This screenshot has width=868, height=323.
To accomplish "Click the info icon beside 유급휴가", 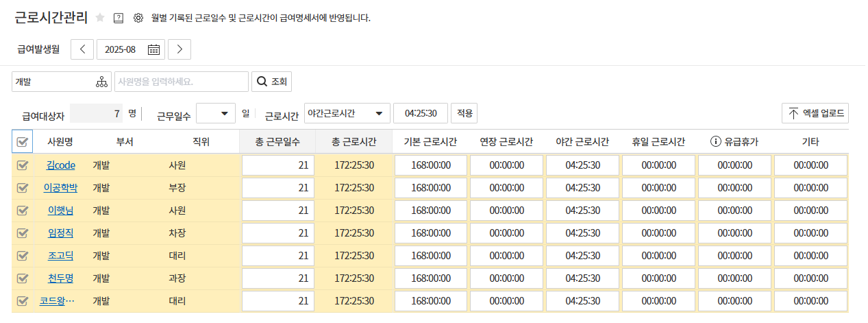I will point(716,142).
